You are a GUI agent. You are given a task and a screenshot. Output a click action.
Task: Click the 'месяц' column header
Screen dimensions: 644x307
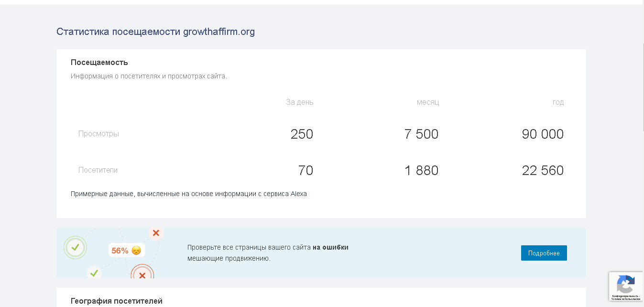pyautogui.click(x=428, y=102)
